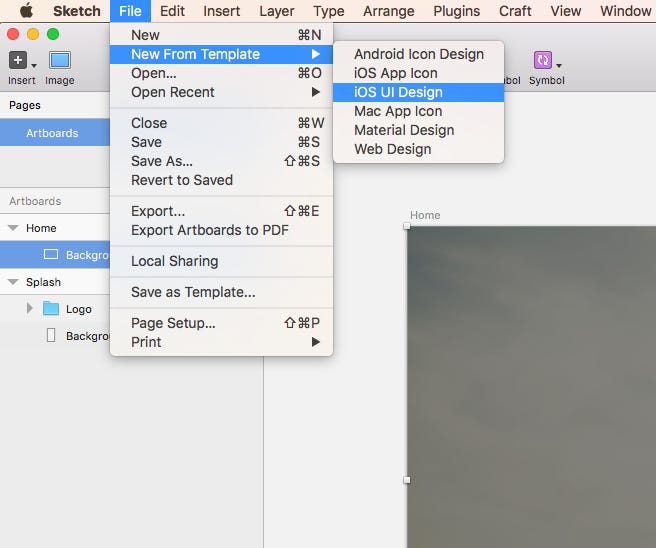This screenshot has height=548, width=656.
Task: Open the Craft menu
Action: point(515,11)
